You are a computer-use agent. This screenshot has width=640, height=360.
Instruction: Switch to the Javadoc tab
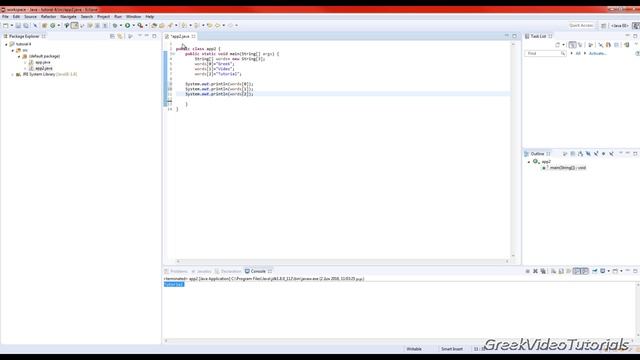pos(202,271)
